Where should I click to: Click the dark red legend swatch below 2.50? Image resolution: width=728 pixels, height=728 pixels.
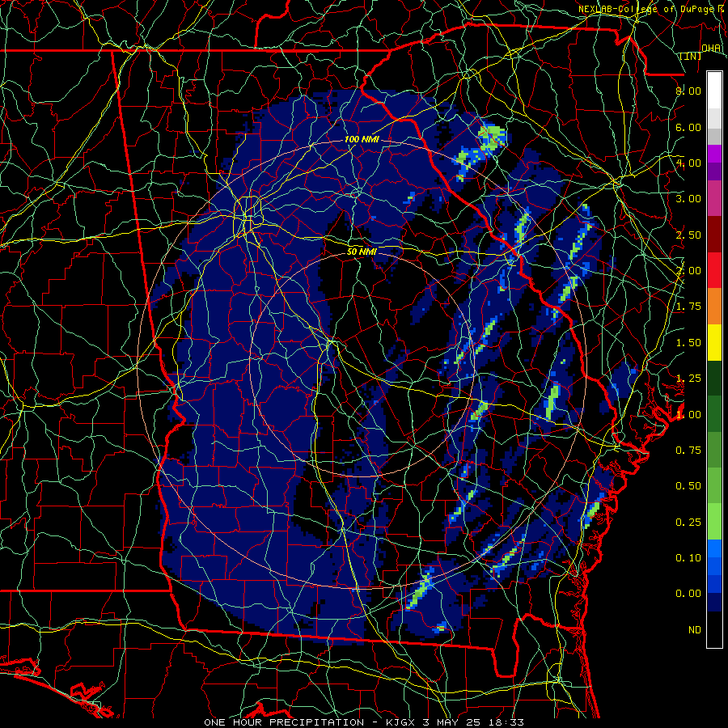(714, 235)
